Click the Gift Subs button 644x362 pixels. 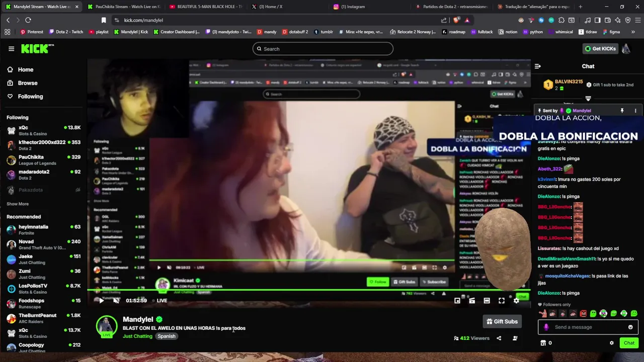click(502, 322)
